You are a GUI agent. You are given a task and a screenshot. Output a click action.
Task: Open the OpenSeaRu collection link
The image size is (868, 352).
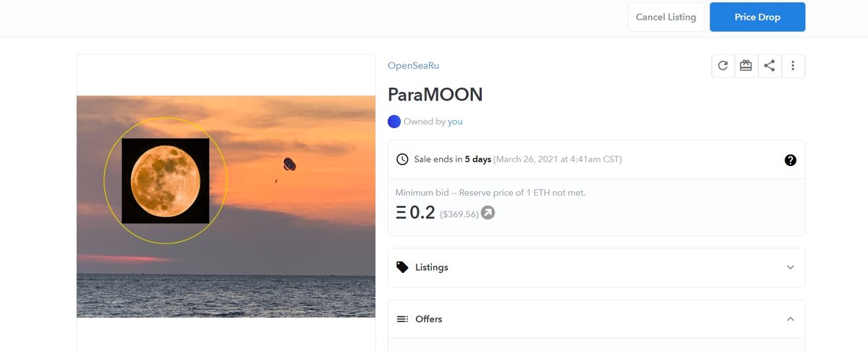[413, 66]
